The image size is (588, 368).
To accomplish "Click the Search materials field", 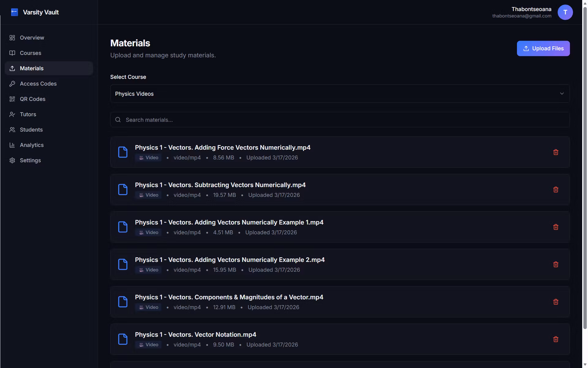I will [340, 120].
